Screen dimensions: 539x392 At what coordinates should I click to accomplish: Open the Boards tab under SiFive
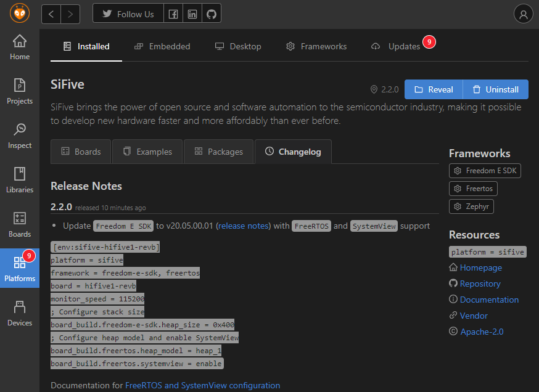pyautogui.click(x=81, y=152)
